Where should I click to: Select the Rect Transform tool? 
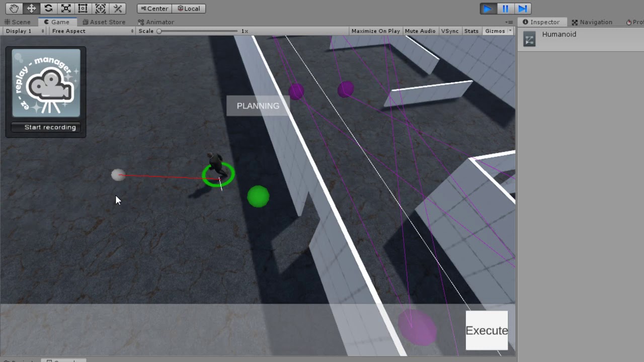(x=83, y=9)
